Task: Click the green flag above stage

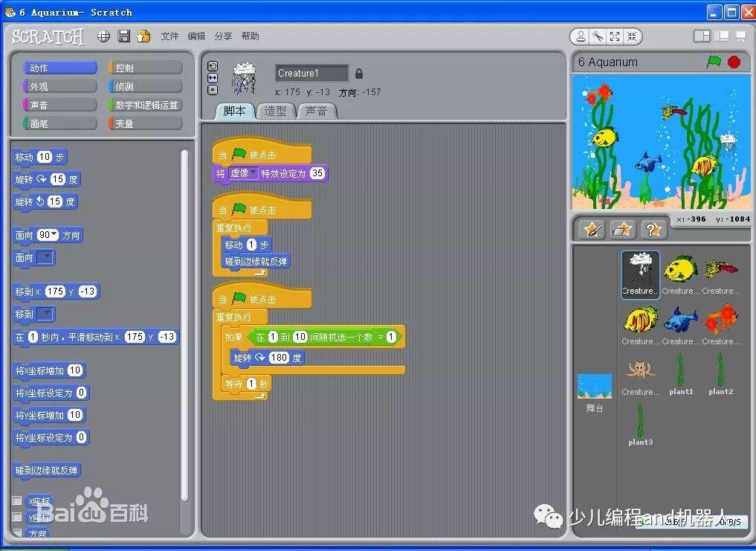Action: tap(714, 62)
